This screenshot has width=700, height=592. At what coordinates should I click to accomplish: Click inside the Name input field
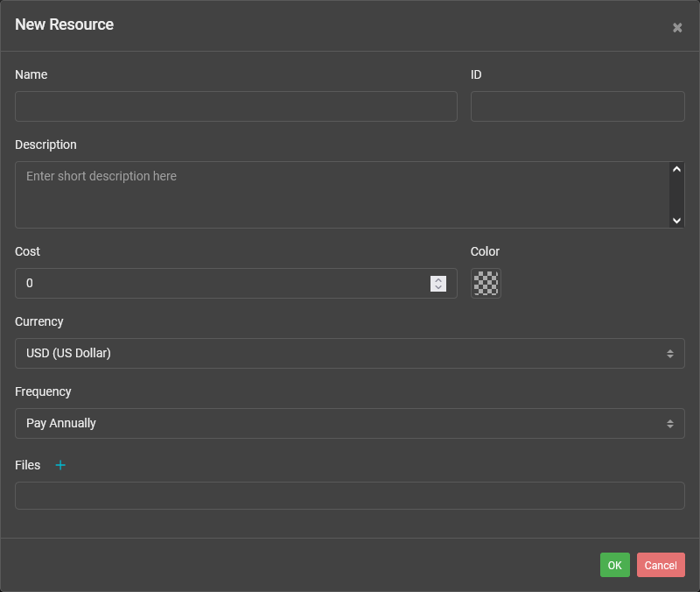235,106
